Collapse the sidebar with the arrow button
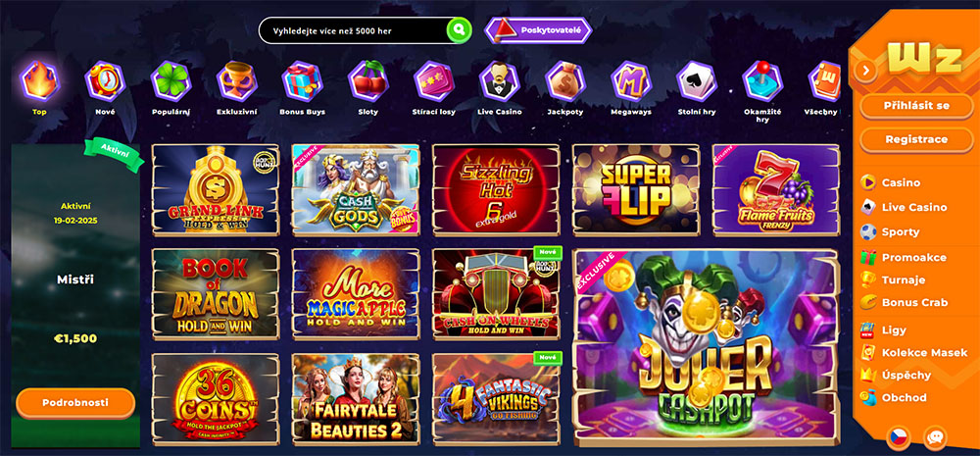 865,70
